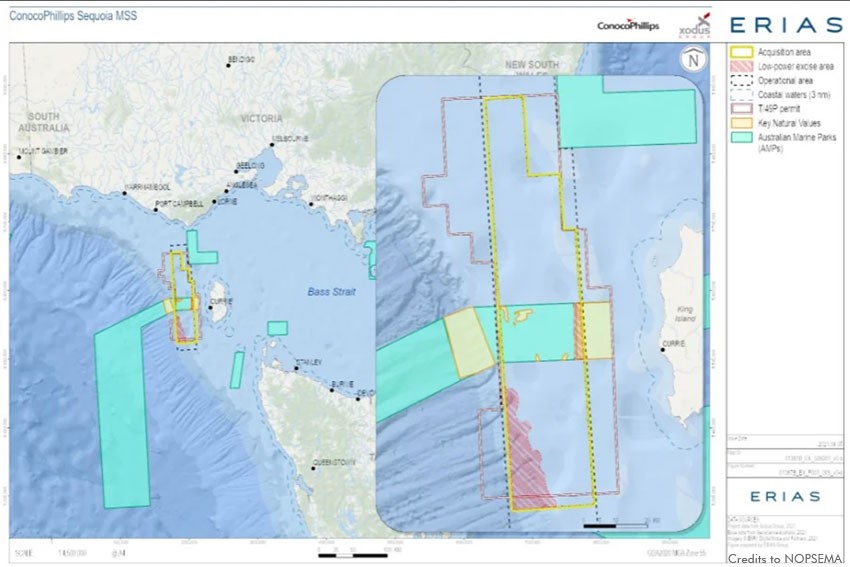
Task: Click the Credits to NOPSEMA text
Action: 786,558
